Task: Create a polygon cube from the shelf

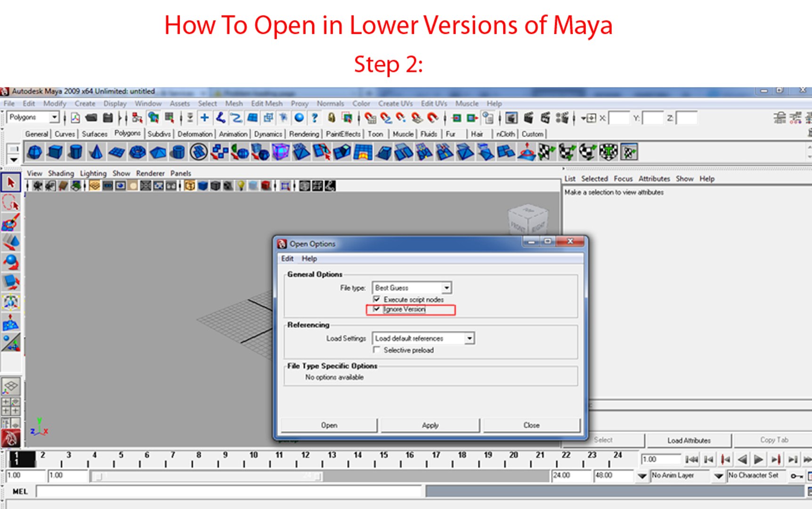Action: coord(56,152)
